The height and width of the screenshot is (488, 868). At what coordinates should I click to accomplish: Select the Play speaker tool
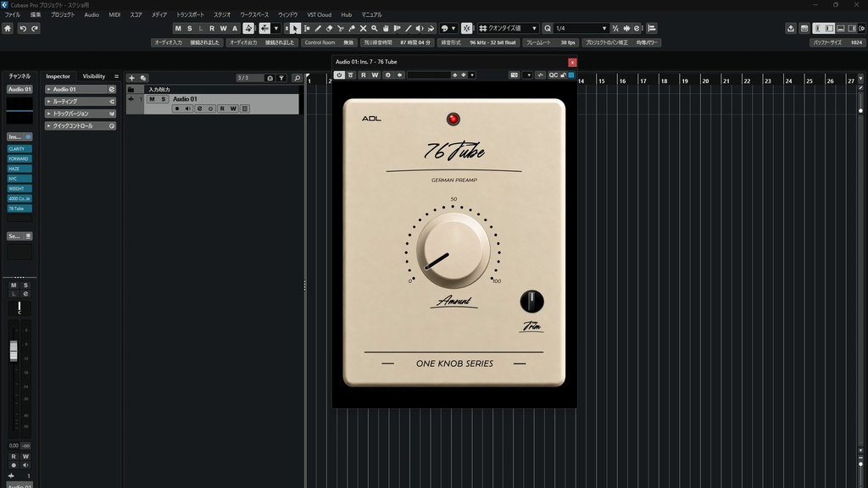pyautogui.click(x=420, y=28)
